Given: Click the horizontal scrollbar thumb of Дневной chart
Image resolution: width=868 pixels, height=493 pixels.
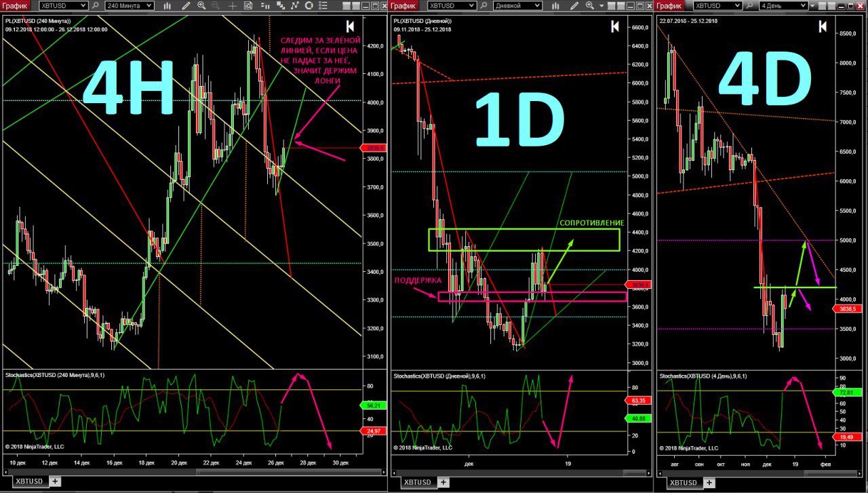Looking at the screenshot, I should (635, 473).
